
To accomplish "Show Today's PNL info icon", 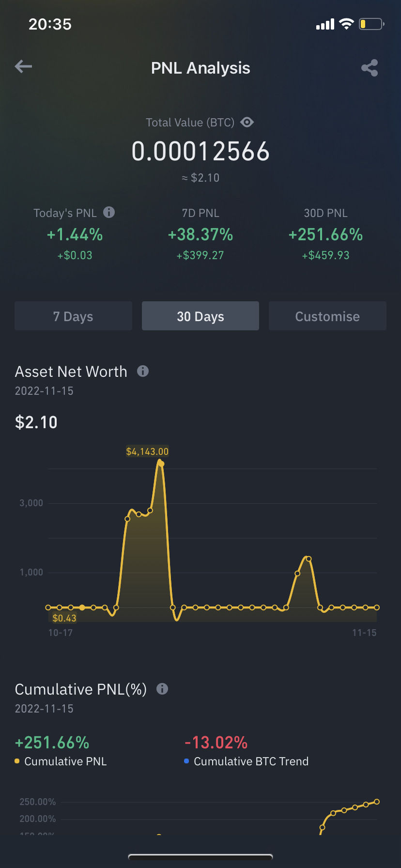I will pos(109,212).
